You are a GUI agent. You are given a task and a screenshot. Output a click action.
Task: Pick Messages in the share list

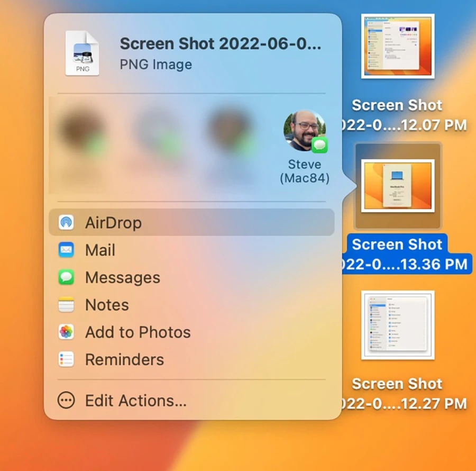191,277
